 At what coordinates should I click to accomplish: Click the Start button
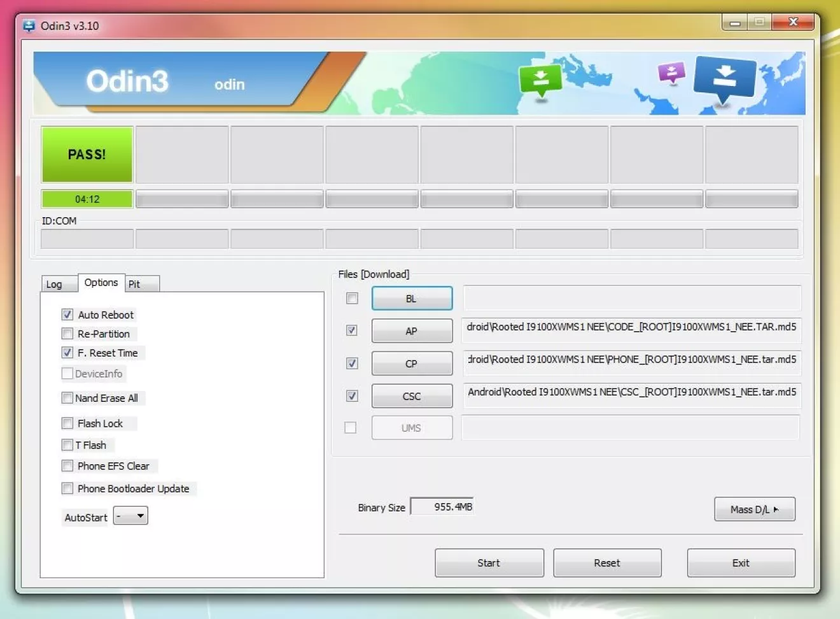(489, 563)
